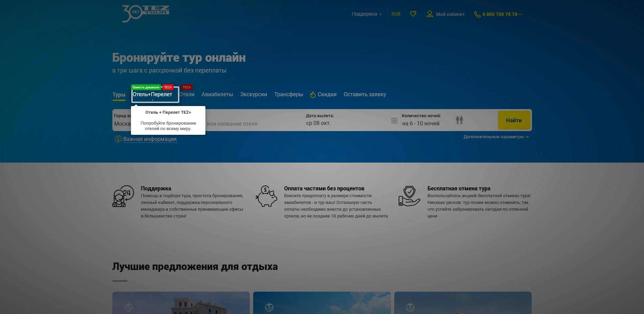Image resolution: width=644 pixels, height=314 pixels.
Task: Click the user profile icon
Action: click(x=429, y=14)
